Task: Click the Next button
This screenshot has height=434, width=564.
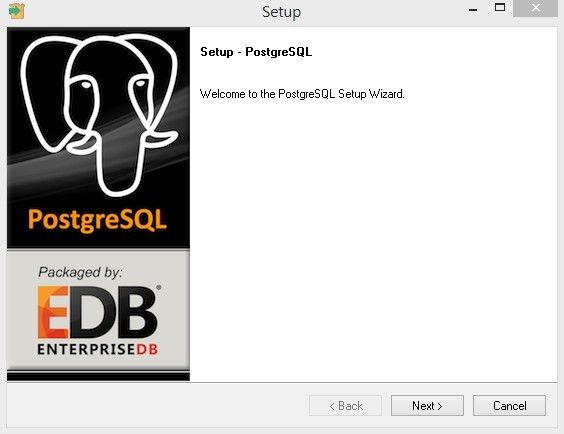Action: pos(427,406)
